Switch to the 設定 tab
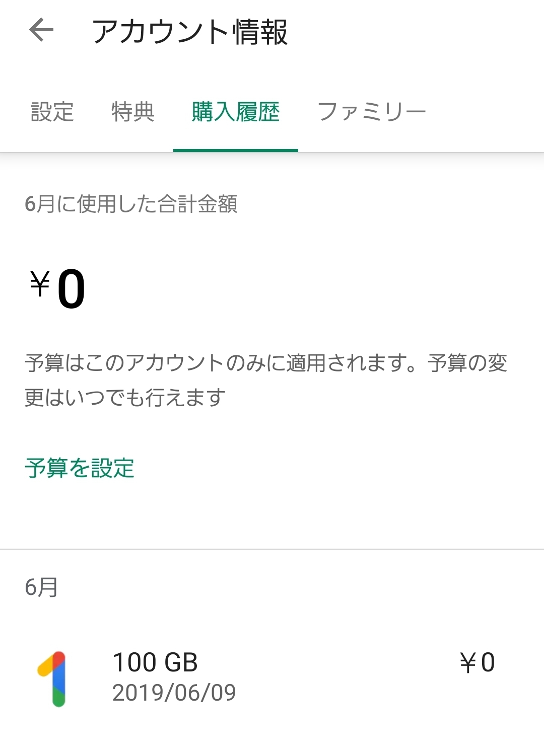Screen dimensions: 544x756 tap(52, 112)
